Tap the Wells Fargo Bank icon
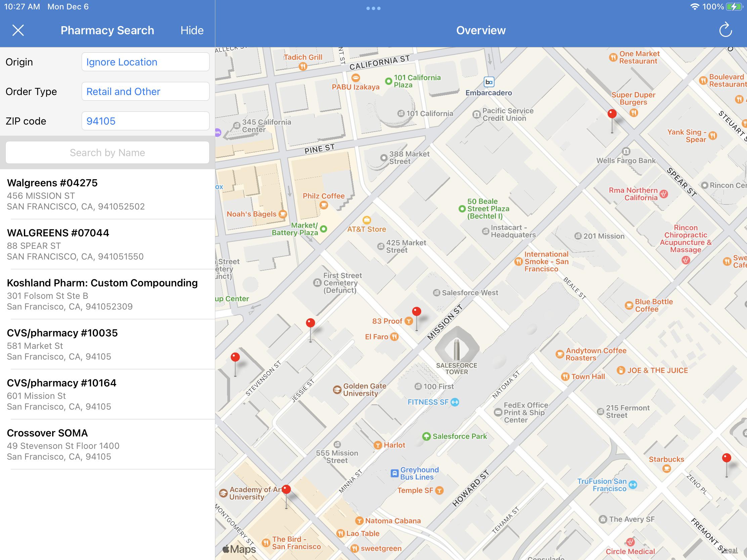Image resolution: width=747 pixels, height=560 pixels. click(626, 151)
